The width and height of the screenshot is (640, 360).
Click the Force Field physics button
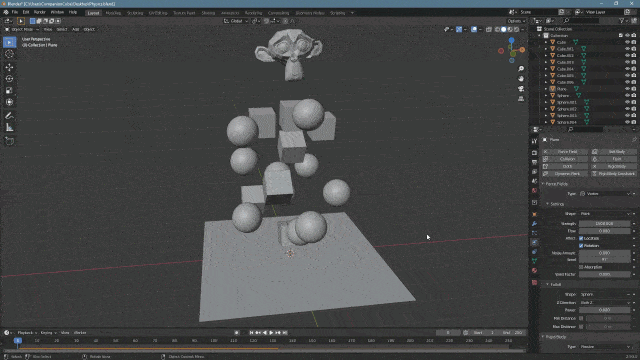(565, 152)
